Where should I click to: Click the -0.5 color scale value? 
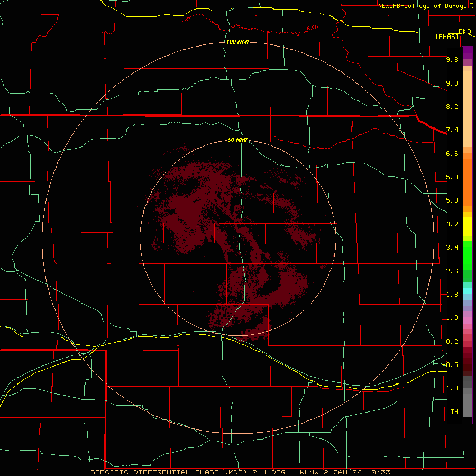click(x=450, y=365)
